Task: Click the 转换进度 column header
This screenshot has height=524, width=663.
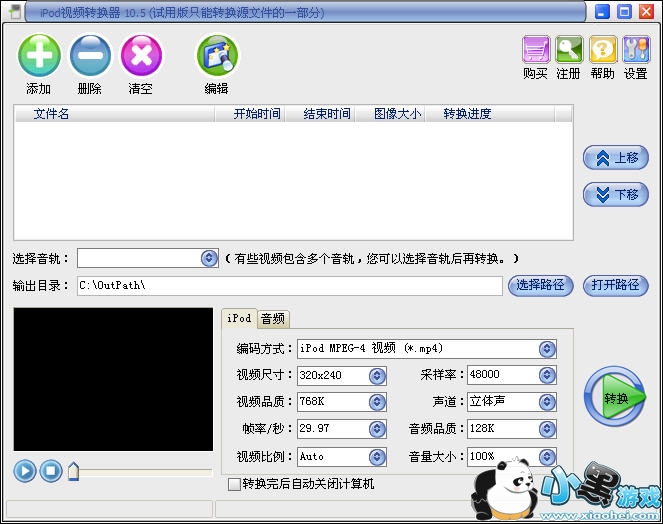Action: [490, 114]
